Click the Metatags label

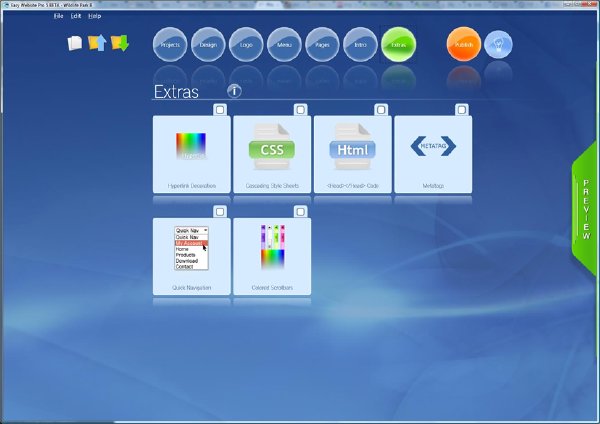pyautogui.click(x=433, y=186)
